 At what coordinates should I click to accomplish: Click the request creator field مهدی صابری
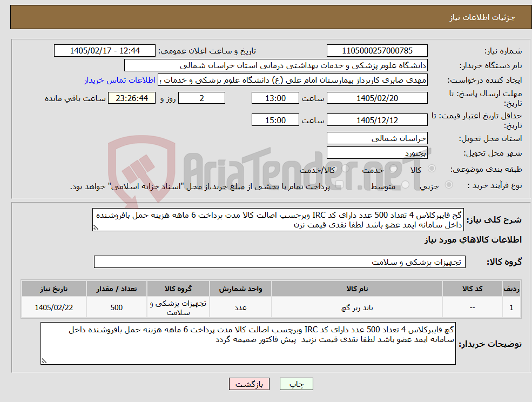coord(292,80)
